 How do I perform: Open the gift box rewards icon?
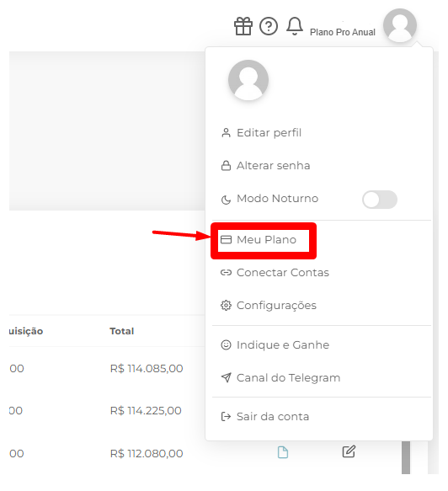click(243, 26)
